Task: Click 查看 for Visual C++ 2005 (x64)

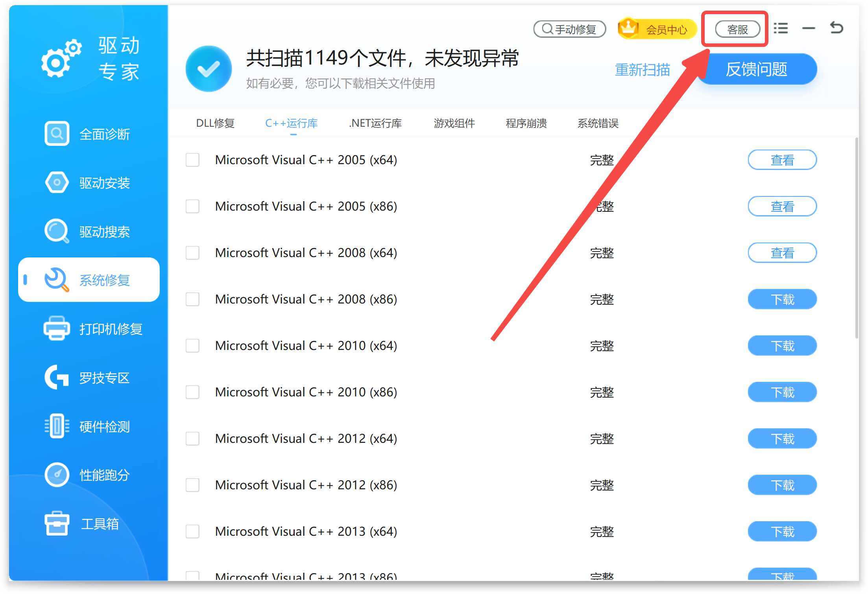Action: tap(782, 160)
